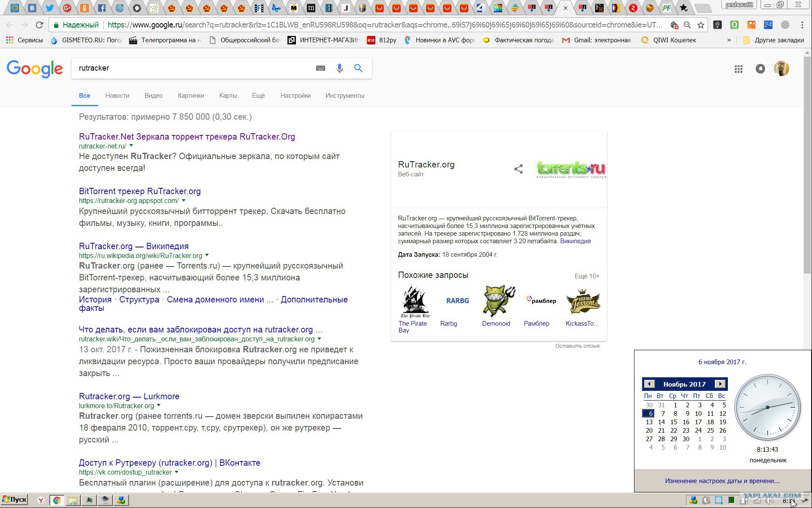This screenshot has width=812, height=508.
Task: Open the GISMETEO.RU bookmark
Action: click(86, 40)
